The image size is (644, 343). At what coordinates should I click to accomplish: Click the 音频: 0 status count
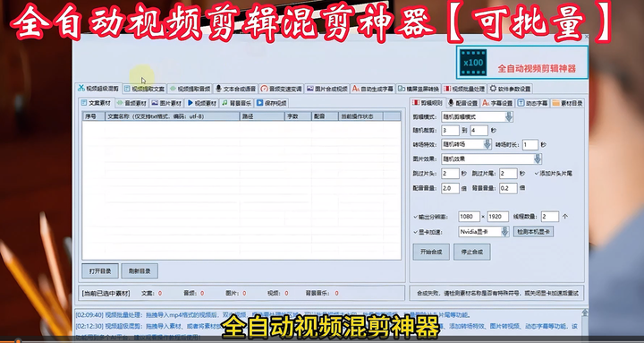pyautogui.click(x=194, y=293)
